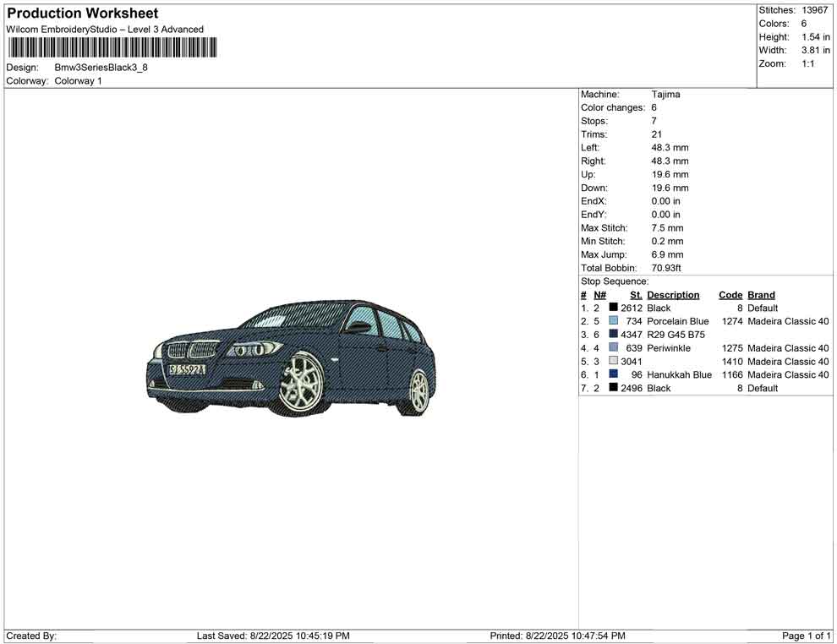Click the Description column header
Screen dimensions: 837x644
tap(673, 295)
